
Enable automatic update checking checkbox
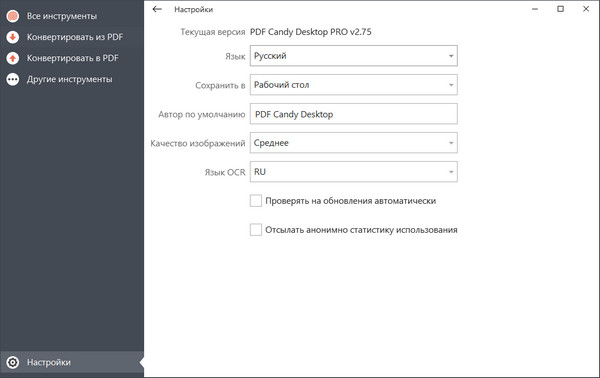[x=256, y=200]
